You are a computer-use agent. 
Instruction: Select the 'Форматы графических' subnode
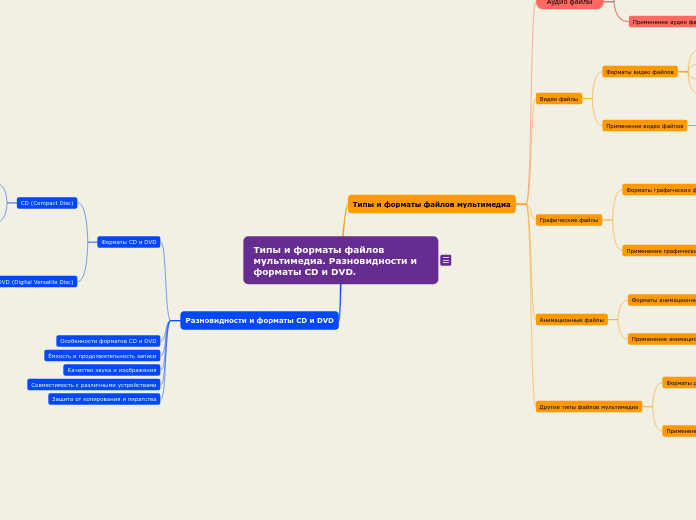[659, 190]
